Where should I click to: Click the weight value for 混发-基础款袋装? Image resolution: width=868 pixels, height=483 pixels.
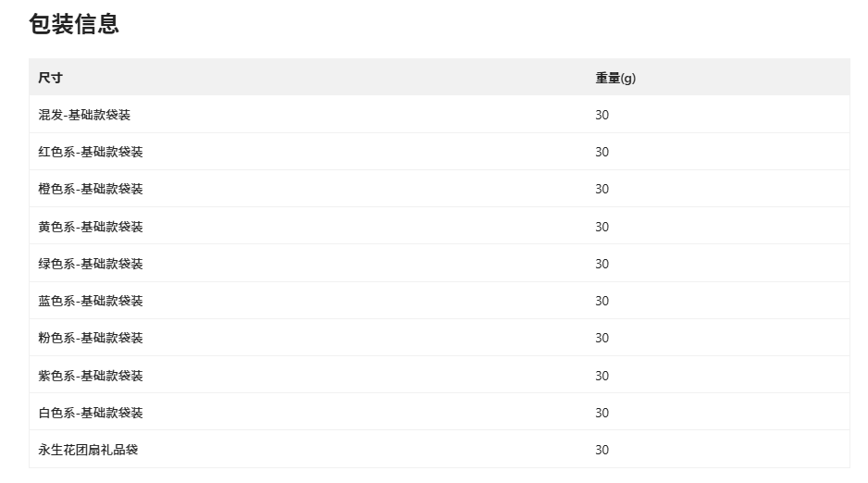(x=602, y=115)
